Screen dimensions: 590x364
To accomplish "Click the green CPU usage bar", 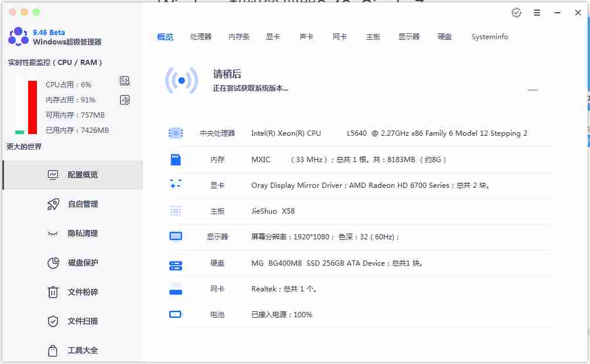I will 19,132.
